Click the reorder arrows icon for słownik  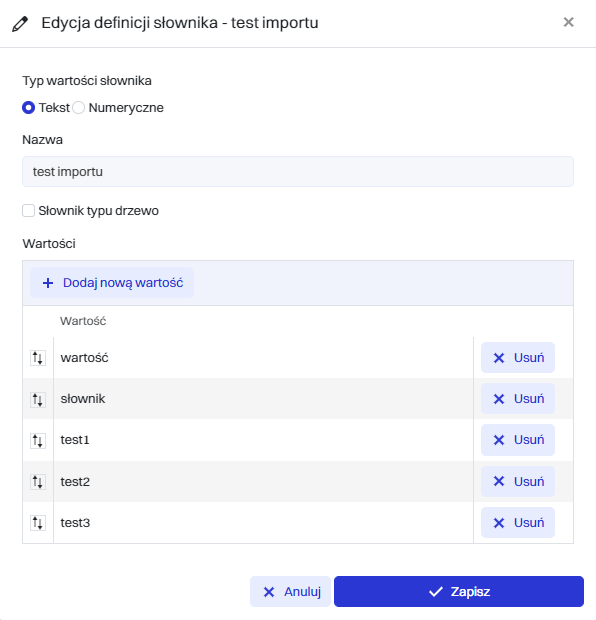coord(38,399)
